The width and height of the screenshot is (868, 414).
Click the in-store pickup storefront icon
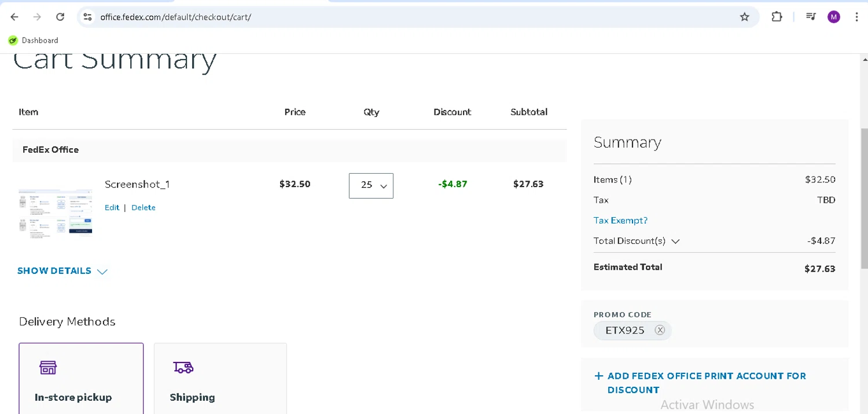[x=48, y=367]
